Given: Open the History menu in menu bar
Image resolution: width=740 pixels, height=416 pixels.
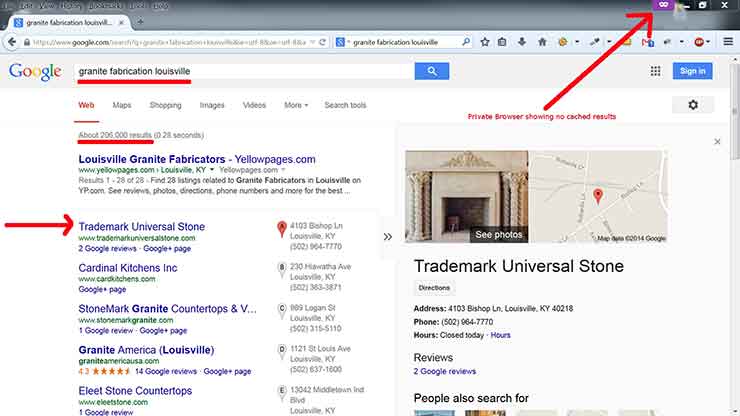Looking at the screenshot, I should pos(71,5).
